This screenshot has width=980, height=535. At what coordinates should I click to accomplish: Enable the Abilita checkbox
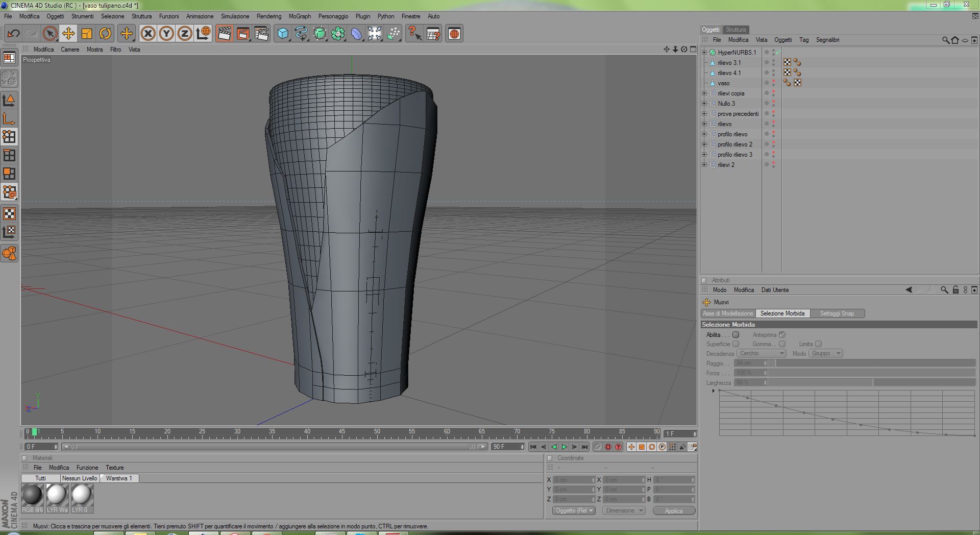click(736, 335)
